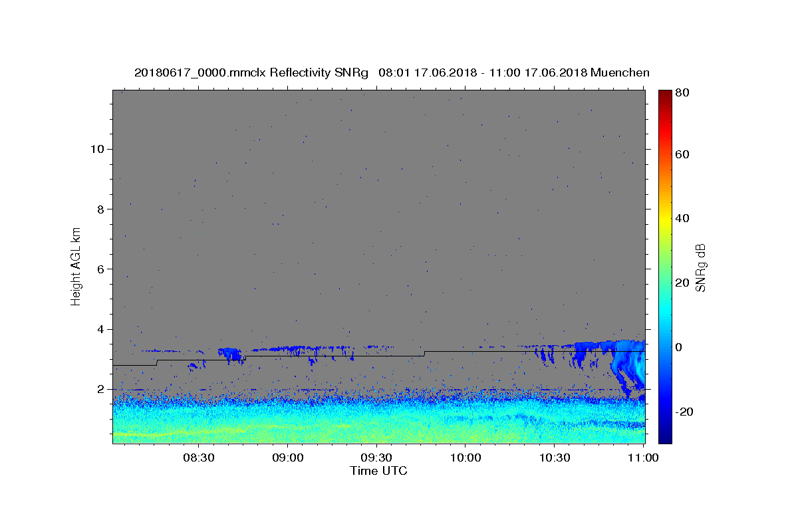Click the 10:30 time tick label
Screen dimensions: 798x532
(555, 458)
